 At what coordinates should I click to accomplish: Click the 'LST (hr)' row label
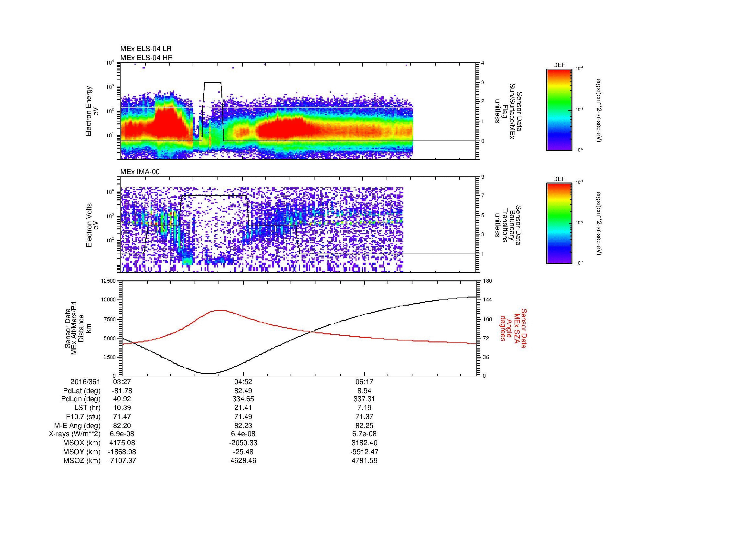pos(88,408)
